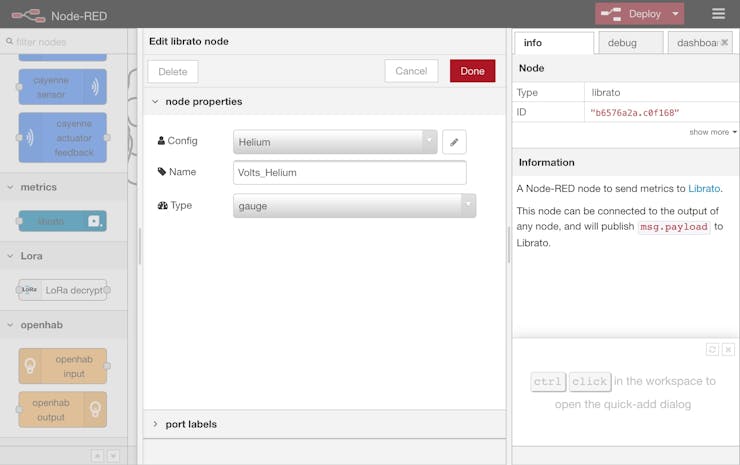Expand all palette categories down arrow
Image resolution: width=740 pixels, height=465 pixels.
pos(113,456)
